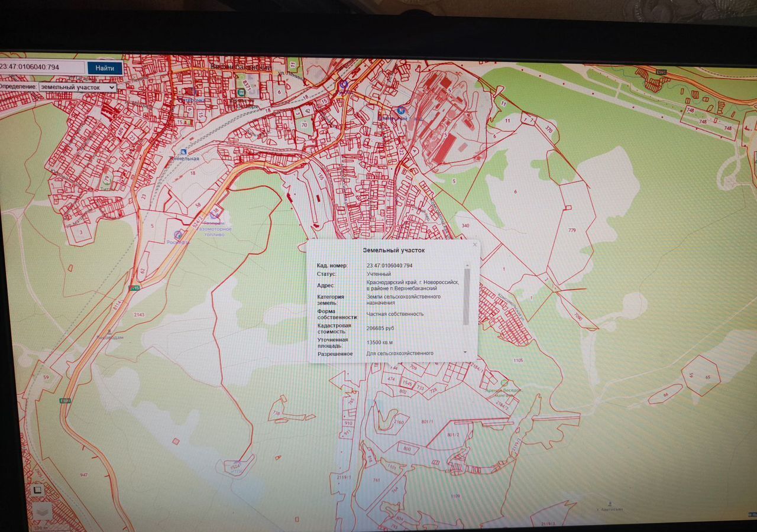Click the green parcel 8371 marker icon
The width and height of the screenshot is (757, 532).
pos(241,92)
